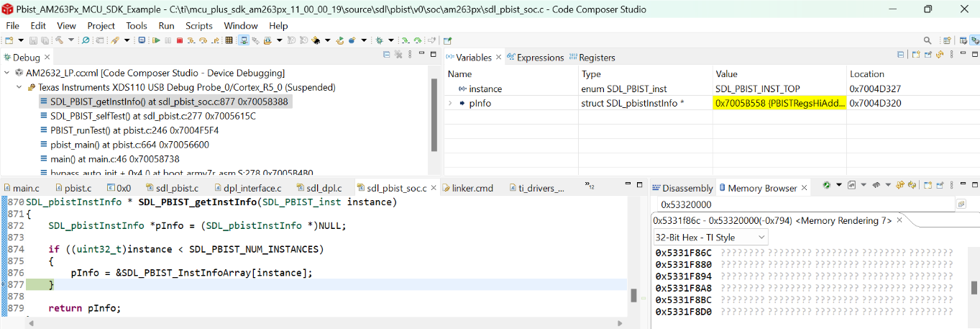The image size is (980, 329).
Task: Switch to the Expressions tab
Action: point(535,57)
